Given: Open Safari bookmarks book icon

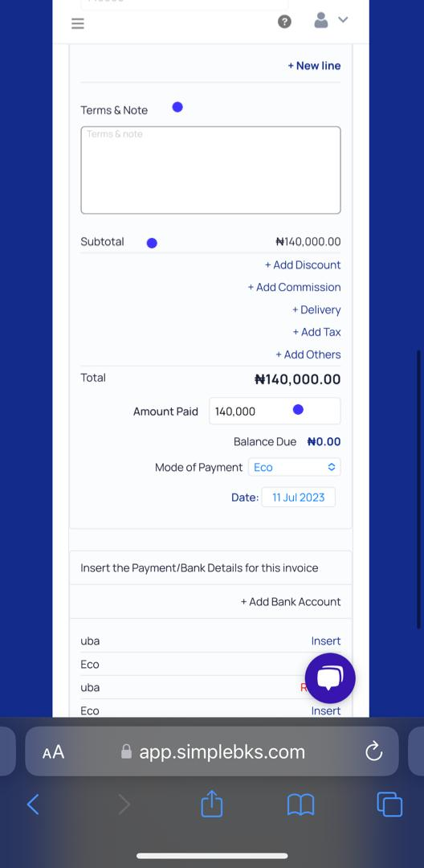Looking at the screenshot, I should click(x=300, y=805).
